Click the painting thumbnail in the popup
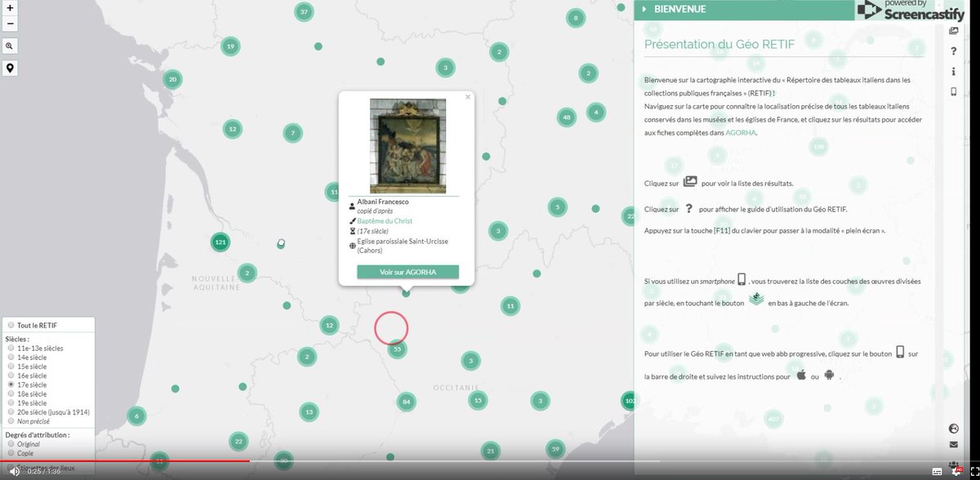The width and height of the screenshot is (980, 480). coord(408,145)
